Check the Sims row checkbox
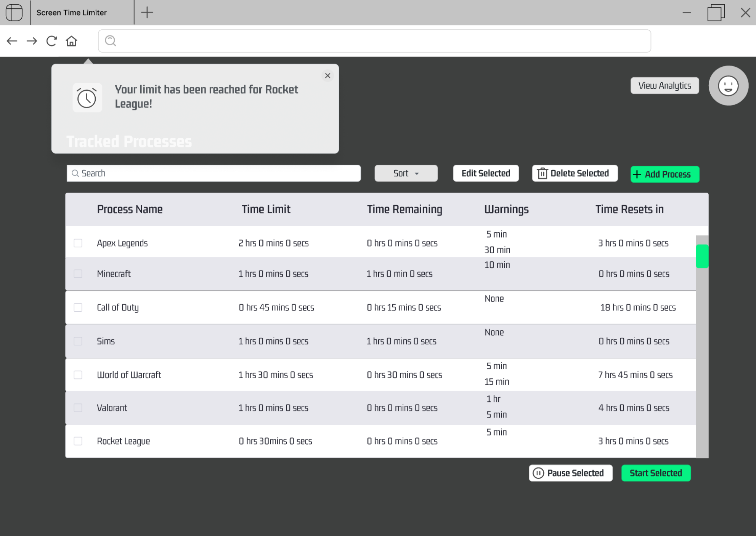The width and height of the screenshot is (756, 536). (78, 341)
